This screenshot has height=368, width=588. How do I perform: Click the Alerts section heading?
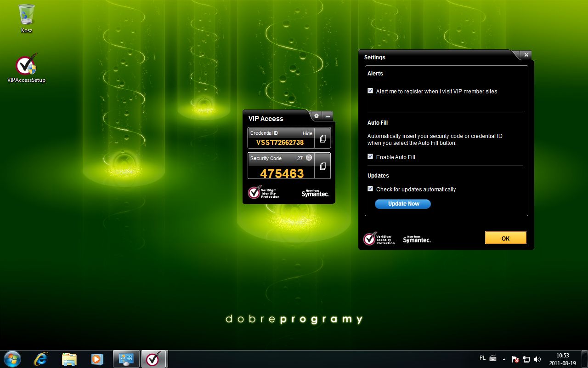coord(375,73)
